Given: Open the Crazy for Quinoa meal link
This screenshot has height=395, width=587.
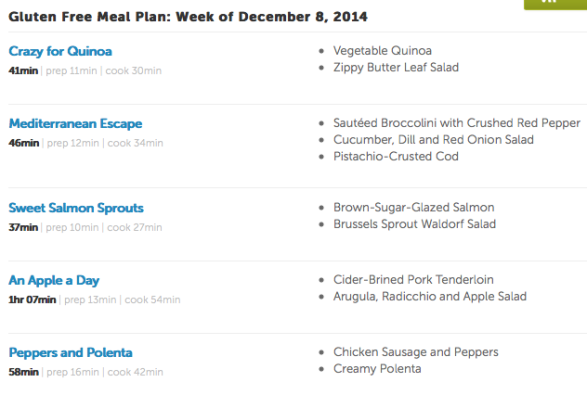Looking at the screenshot, I should (60, 51).
